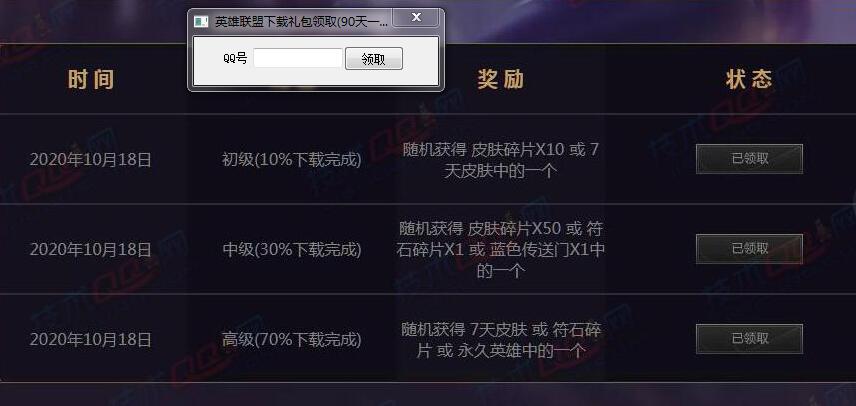The height and width of the screenshot is (406, 856).
Task: Close the 英雄联盟下载礼包领取 dialog
Action: [x=416, y=17]
